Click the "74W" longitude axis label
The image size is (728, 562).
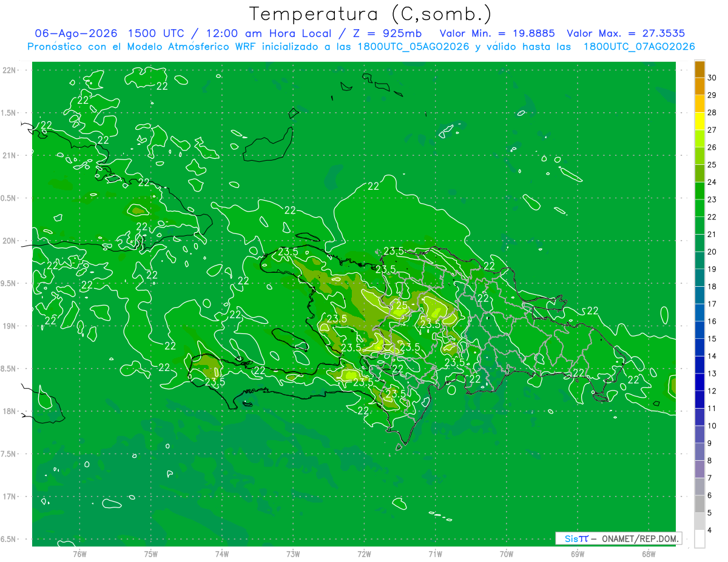pyautogui.click(x=222, y=554)
